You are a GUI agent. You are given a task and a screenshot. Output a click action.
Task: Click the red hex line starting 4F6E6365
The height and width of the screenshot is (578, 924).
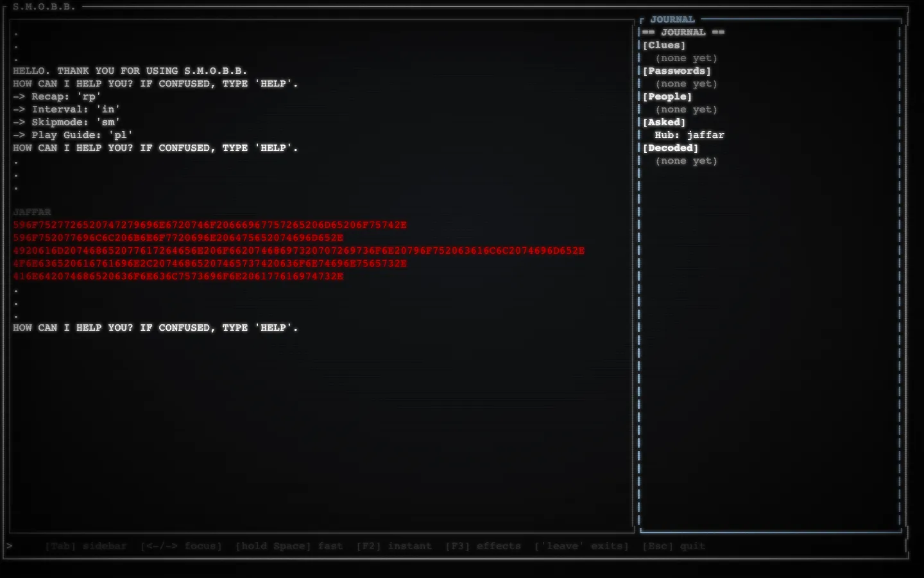210,263
